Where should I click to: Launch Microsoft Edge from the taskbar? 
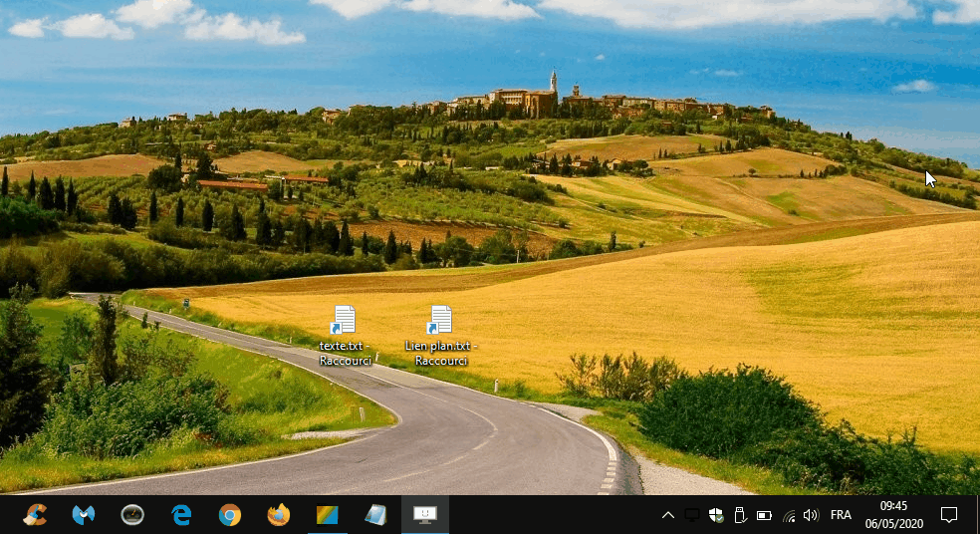pos(181,515)
